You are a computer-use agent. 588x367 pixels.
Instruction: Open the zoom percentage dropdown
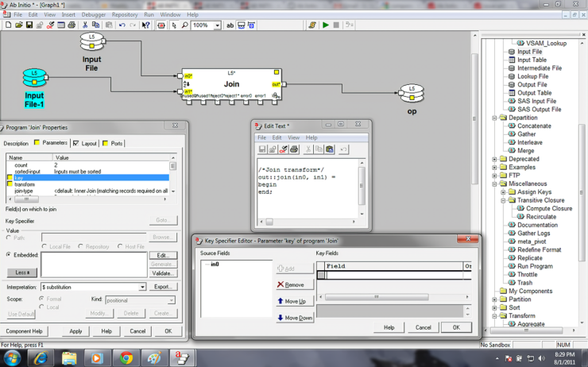tap(216, 25)
